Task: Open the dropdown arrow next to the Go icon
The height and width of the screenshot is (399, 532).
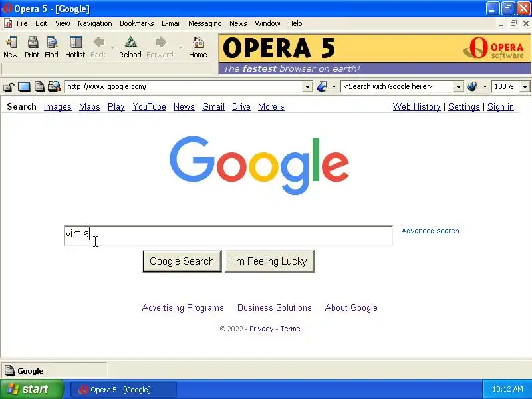Action: click(334, 87)
